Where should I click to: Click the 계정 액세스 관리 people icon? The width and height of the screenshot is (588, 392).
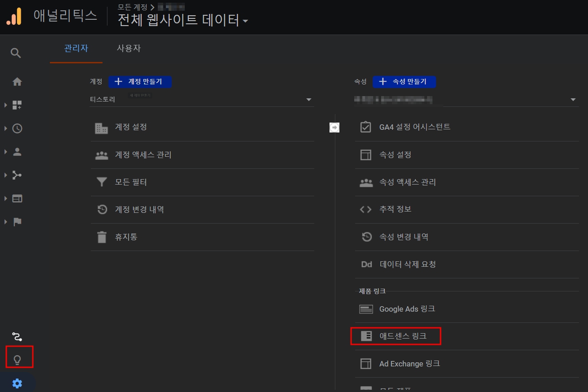[102, 155]
